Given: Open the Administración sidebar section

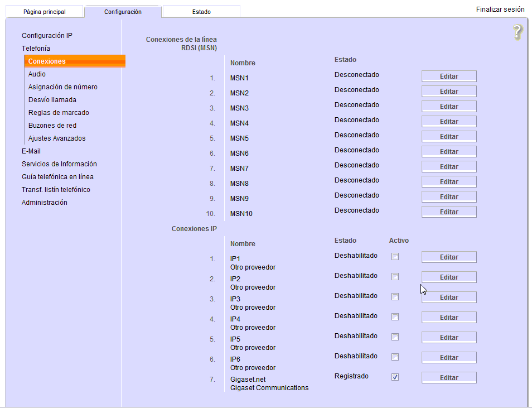Looking at the screenshot, I should pos(44,203).
